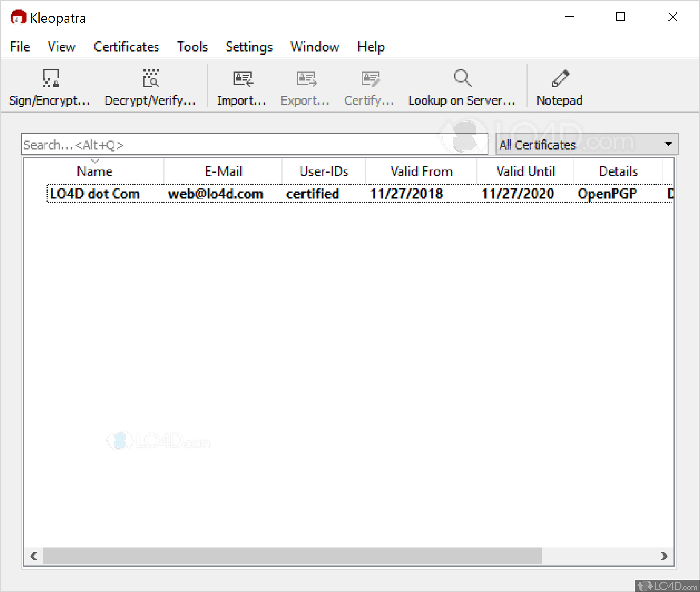The height and width of the screenshot is (592, 700).
Task: Close the Kleopatra window
Action: click(x=673, y=17)
